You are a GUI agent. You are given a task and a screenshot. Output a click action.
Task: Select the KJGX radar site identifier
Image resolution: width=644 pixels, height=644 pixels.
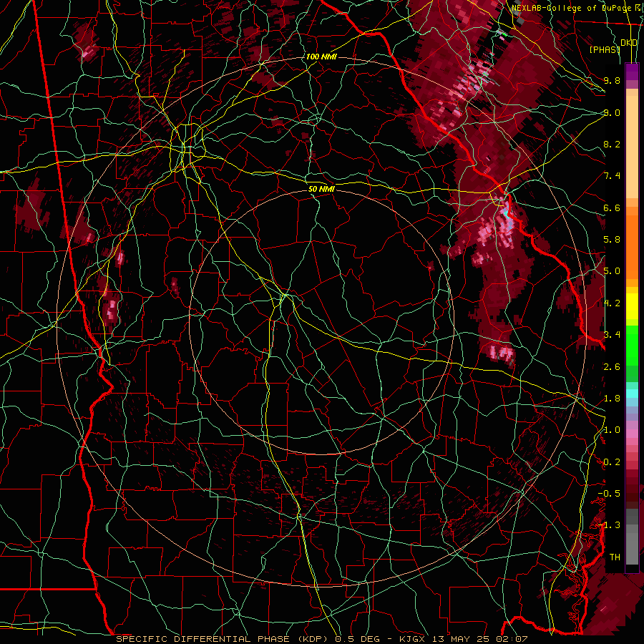[413, 639]
